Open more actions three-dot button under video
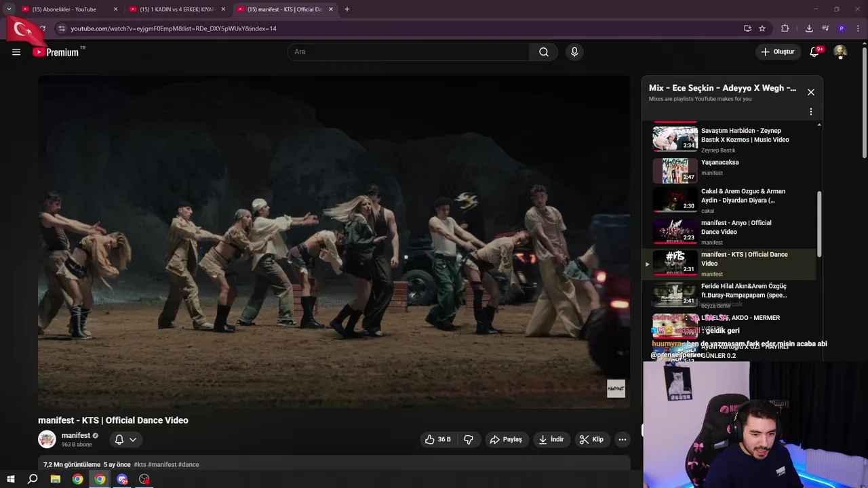The height and width of the screenshot is (488, 868). point(623,439)
